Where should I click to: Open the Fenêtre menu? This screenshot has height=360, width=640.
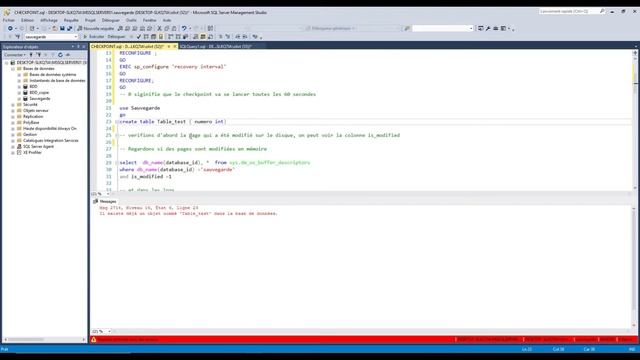149,20
